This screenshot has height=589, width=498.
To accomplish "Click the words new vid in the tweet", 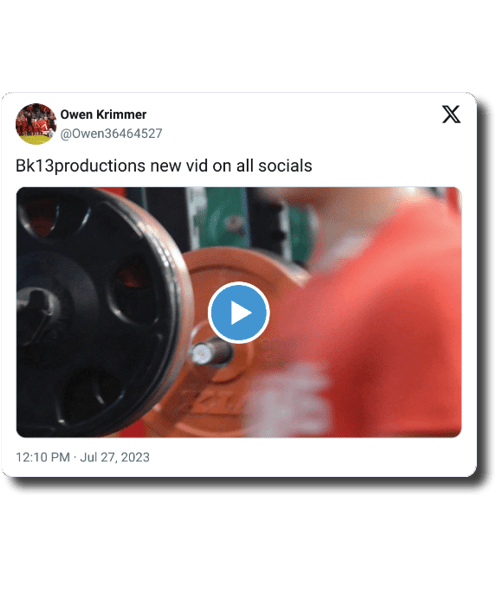I will pos(179,166).
